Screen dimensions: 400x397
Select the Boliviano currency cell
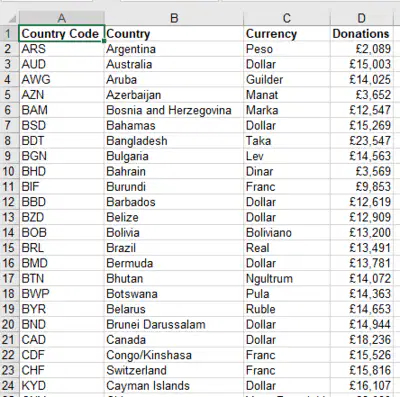click(x=287, y=233)
